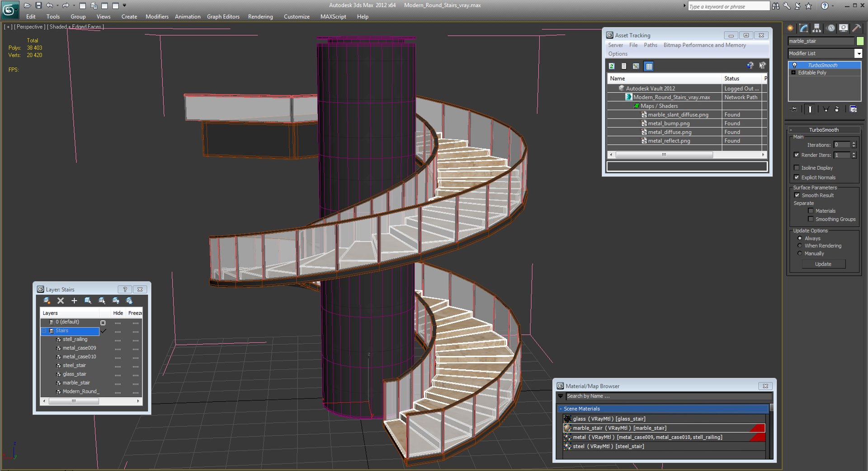Open the Modify command panel tab
The height and width of the screenshot is (471, 868).
(x=803, y=28)
